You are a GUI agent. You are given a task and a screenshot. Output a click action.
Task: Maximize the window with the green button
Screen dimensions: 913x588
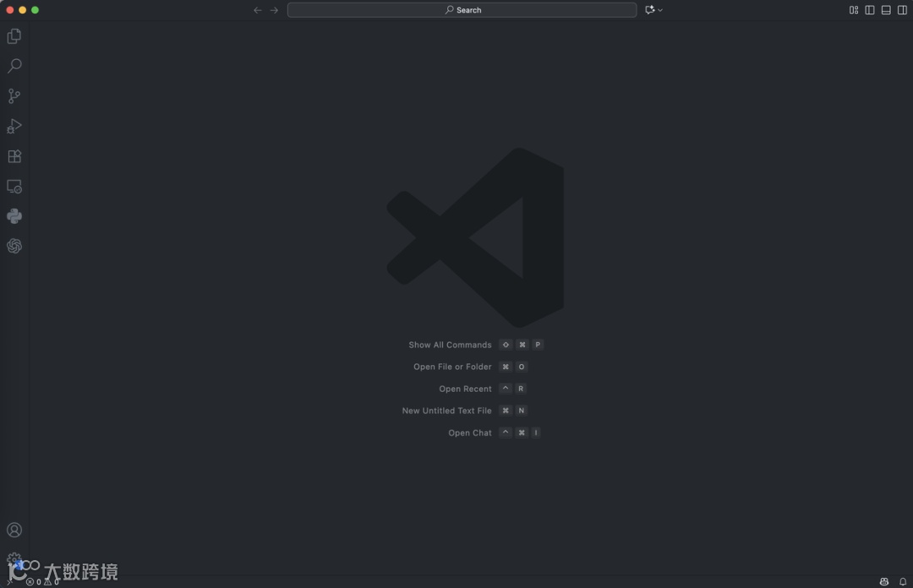(35, 10)
